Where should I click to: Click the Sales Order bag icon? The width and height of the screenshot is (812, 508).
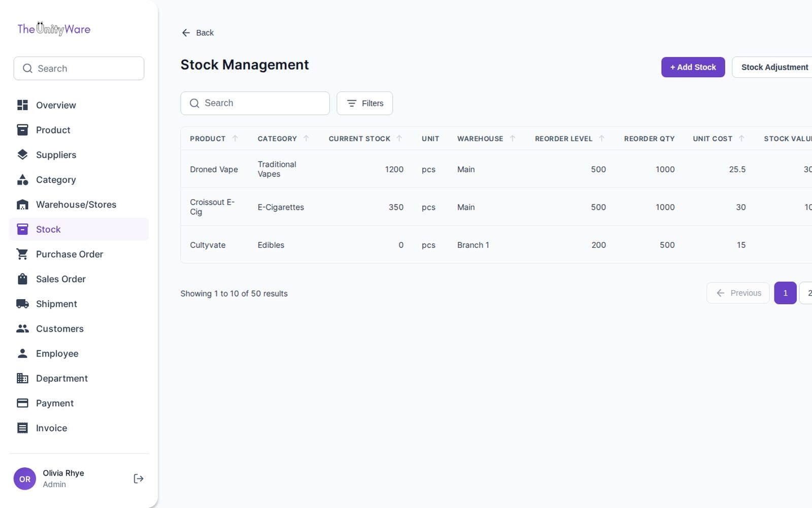tap(22, 279)
